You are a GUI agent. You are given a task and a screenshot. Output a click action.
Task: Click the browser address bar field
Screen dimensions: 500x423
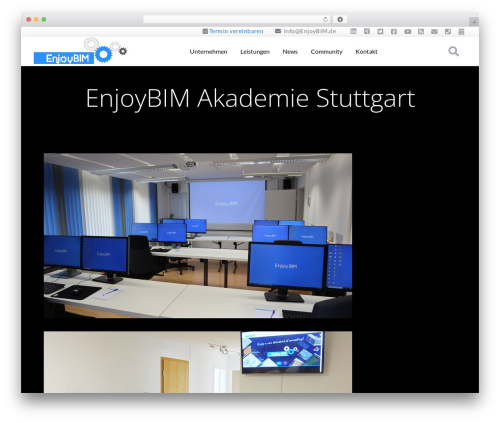point(237,19)
